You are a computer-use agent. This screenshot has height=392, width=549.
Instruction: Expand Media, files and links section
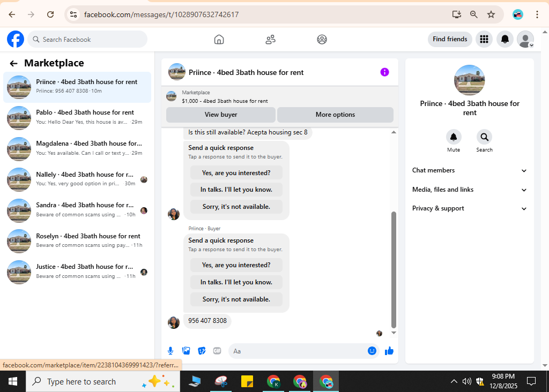(469, 190)
